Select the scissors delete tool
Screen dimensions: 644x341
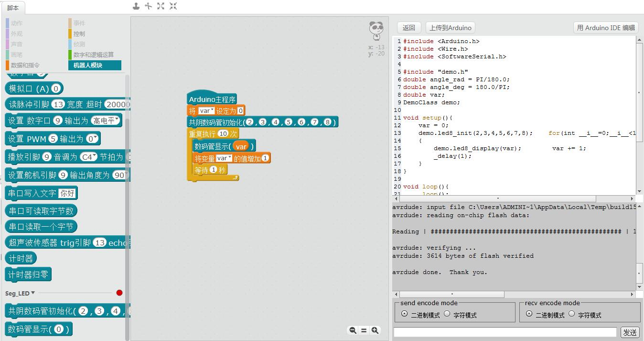click(x=148, y=6)
